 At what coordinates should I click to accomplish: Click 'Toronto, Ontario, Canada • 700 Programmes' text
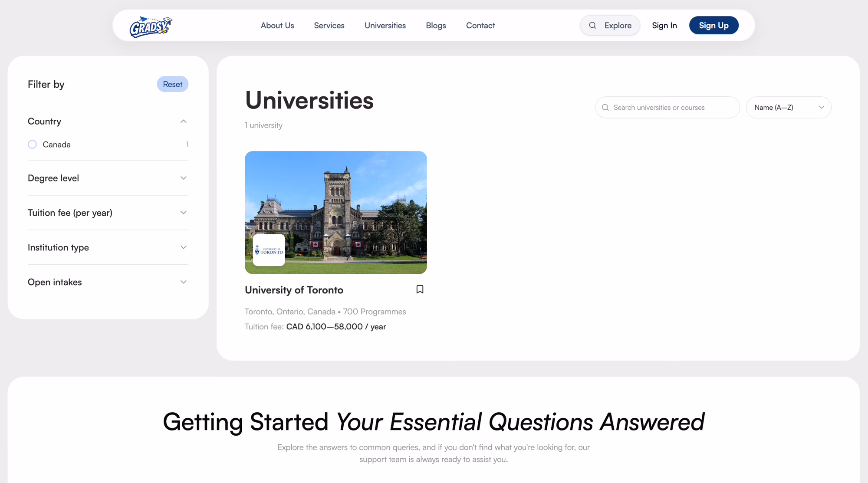pos(325,312)
